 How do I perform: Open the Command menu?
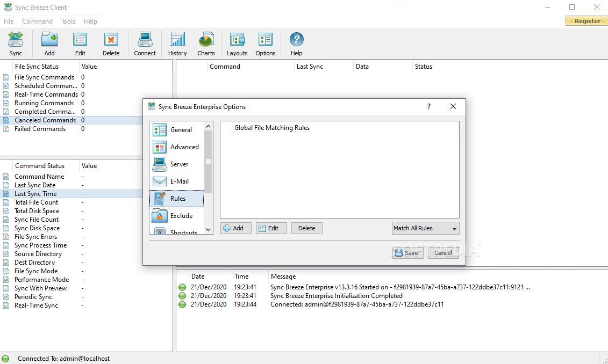point(37,21)
